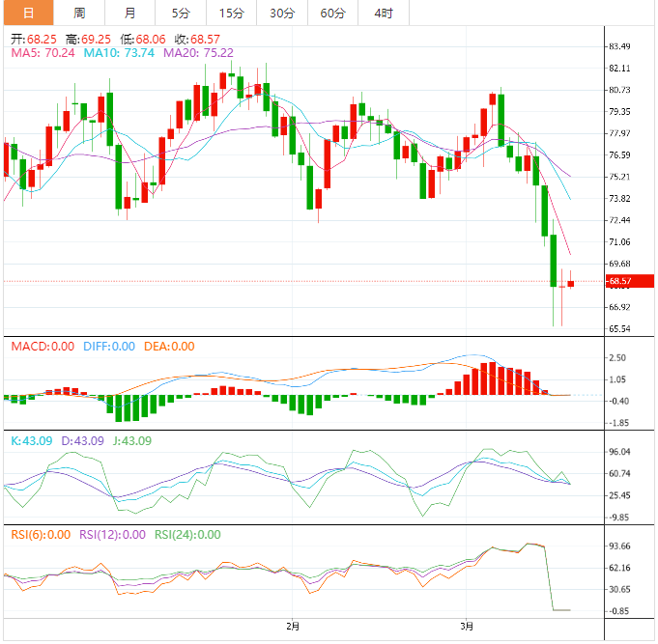
Task: Open the 月 monthly chart tab
Action: coord(129,13)
